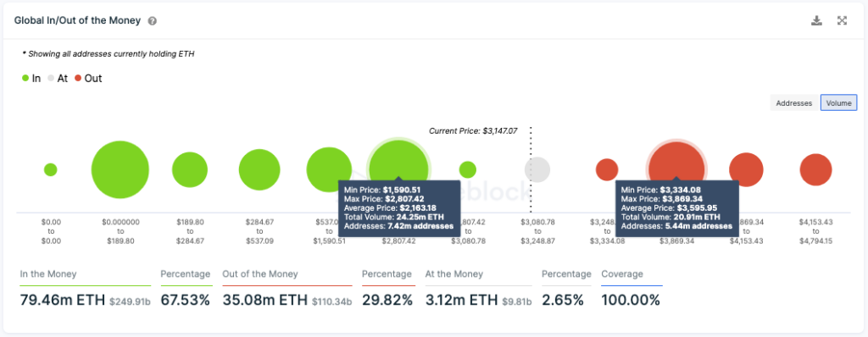This screenshot has width=868, height=337.
Task: Click the 79.46m ETH value
Action: 63,300
